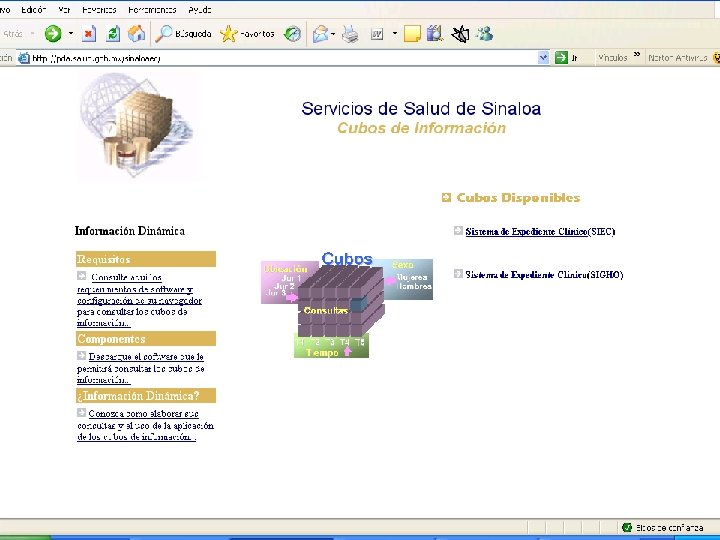Click the Requisitos section header
This screenshot has height=540, width=720.
point(146,259)
